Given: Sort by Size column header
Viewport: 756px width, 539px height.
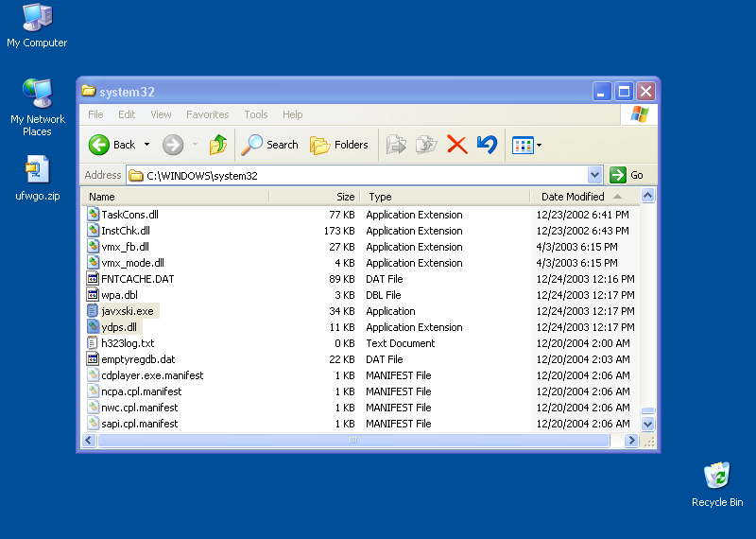Looking at the screenshot, I should 315,197.
